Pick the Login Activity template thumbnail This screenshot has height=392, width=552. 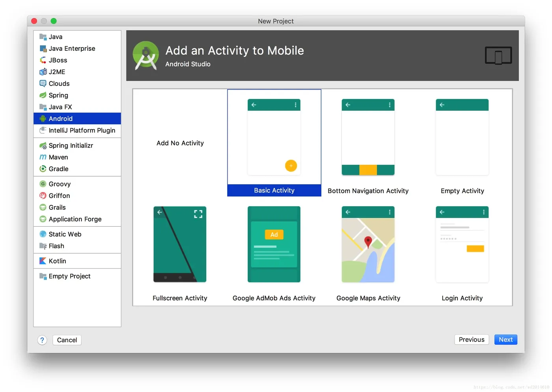(462, 244)
